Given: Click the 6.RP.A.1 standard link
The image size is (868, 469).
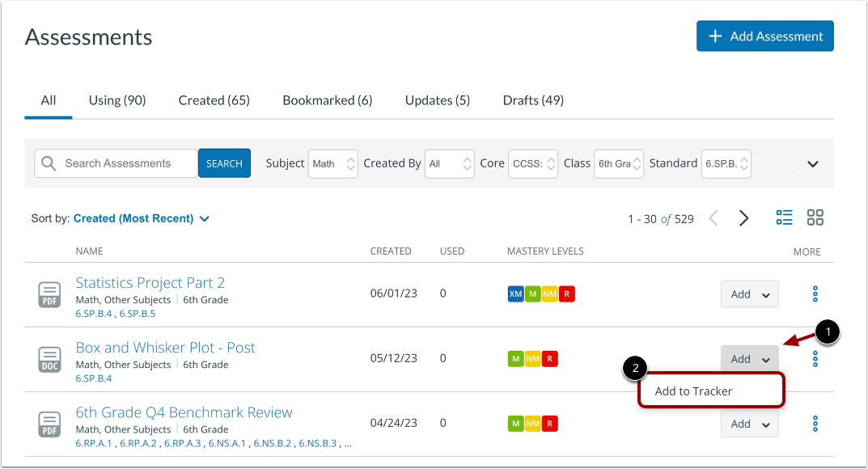Looking at the screenshot, I should pyautogui.click(x=94, y=444).
